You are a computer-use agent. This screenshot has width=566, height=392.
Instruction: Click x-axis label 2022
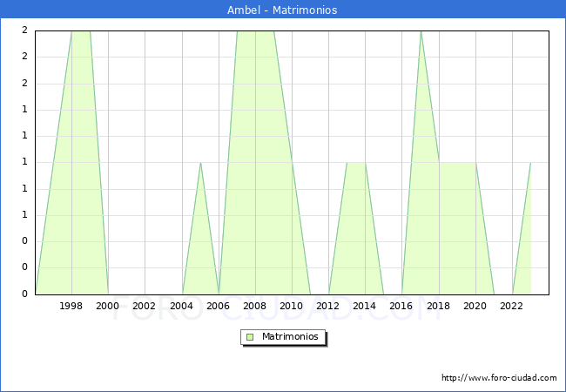[511, 306]
